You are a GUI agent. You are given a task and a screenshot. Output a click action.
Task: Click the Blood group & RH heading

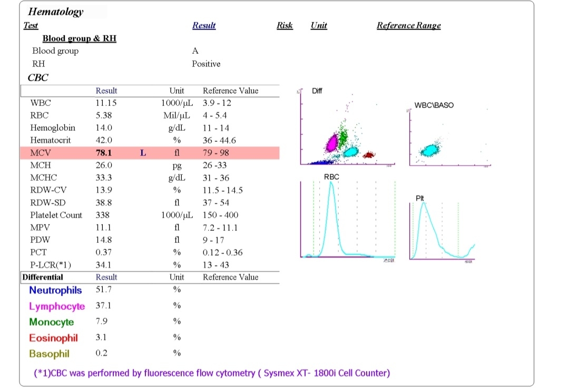80,38
